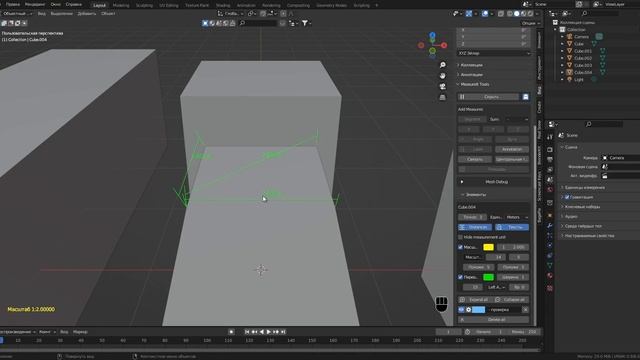Toggle the checkbox beside green swatch
This screenshot has width=640, height=360.
(460, 277)
